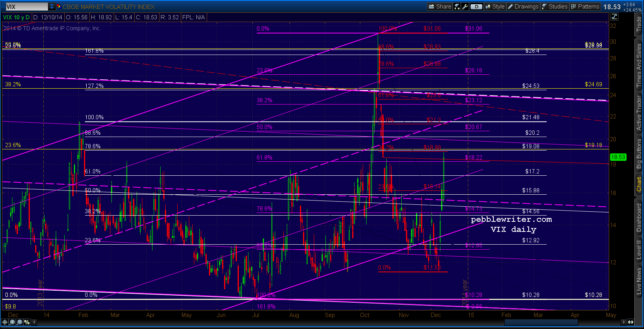Switch to the Live News side tab

click(639, 281)
